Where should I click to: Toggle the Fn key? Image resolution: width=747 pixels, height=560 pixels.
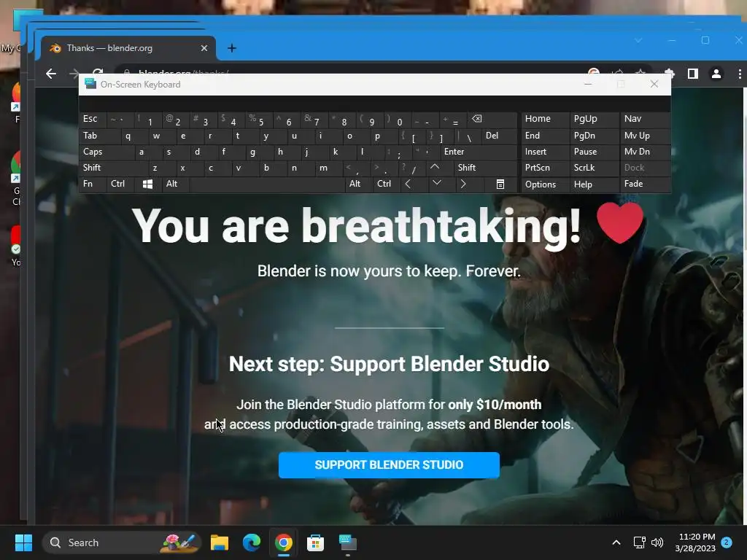[93, 184]
